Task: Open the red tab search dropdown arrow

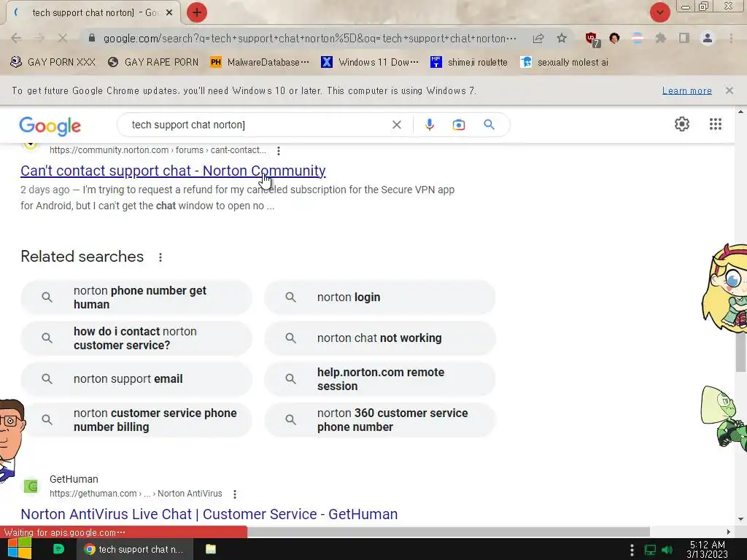Action: [659, 12]
